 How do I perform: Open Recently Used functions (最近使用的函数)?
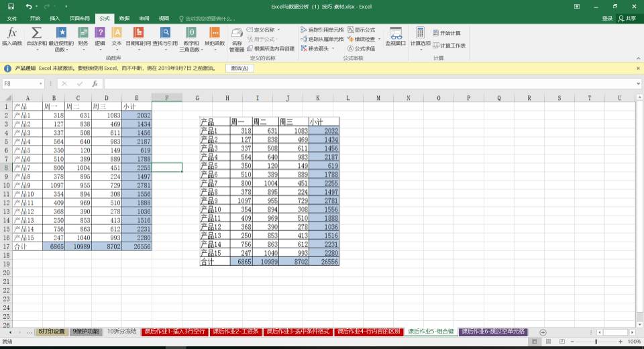(61, 39)
